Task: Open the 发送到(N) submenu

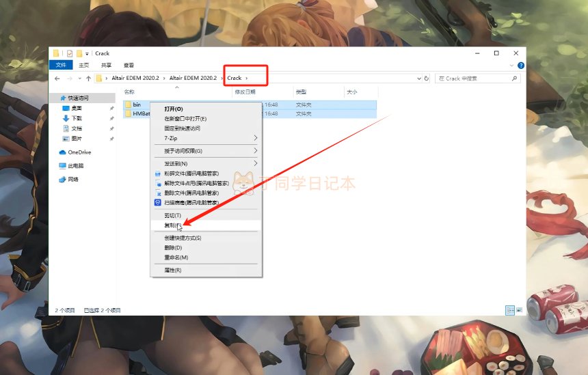Action: tap(206, 164)
